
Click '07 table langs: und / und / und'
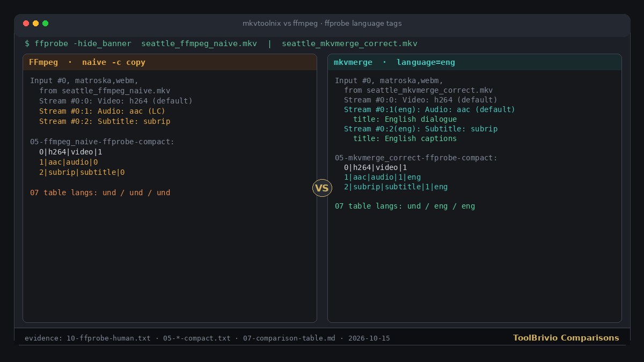[x=100, y=193]
